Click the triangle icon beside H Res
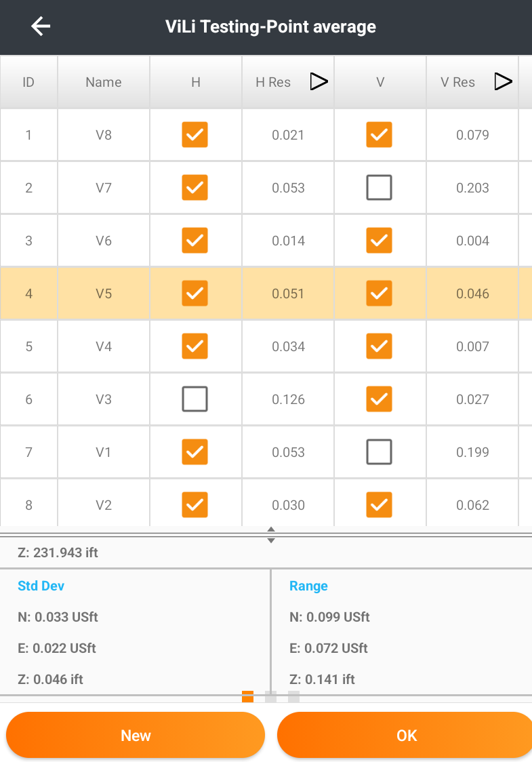The image size is (532, 762). coord(319,81)
